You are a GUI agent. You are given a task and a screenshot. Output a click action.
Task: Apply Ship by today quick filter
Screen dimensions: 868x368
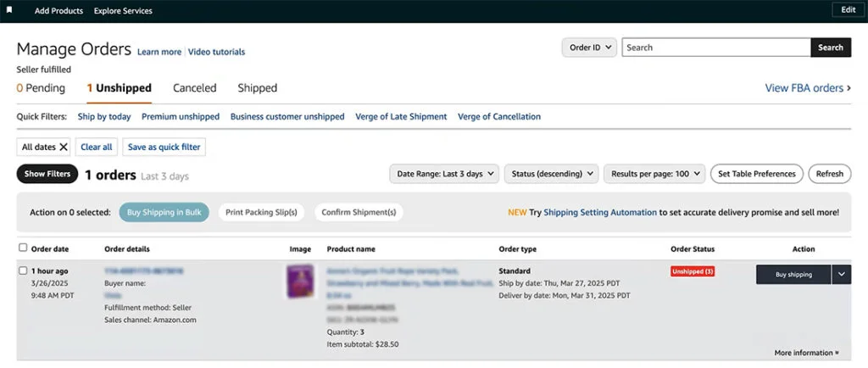104,117
